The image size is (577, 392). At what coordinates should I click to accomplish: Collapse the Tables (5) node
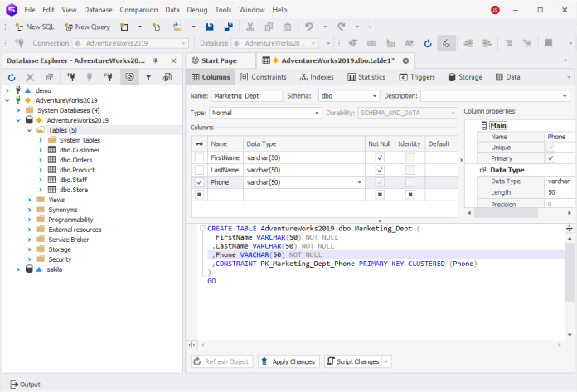31,130
